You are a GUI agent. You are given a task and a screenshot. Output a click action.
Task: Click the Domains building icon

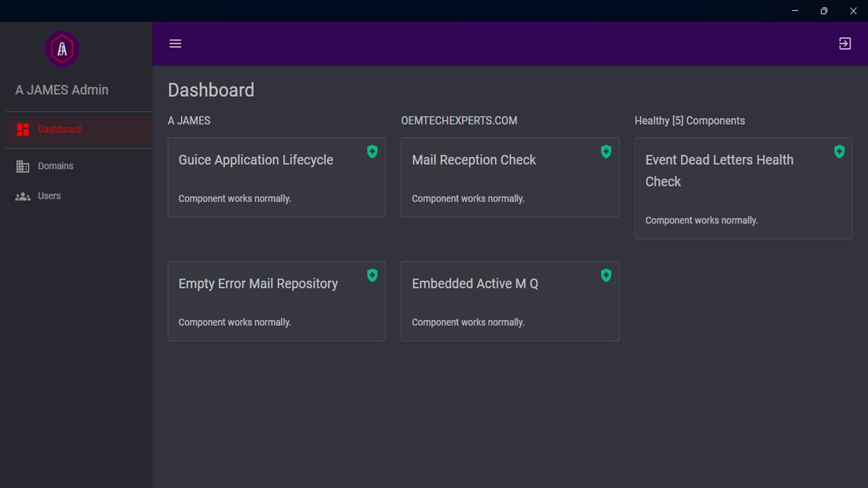click(23, 166)
